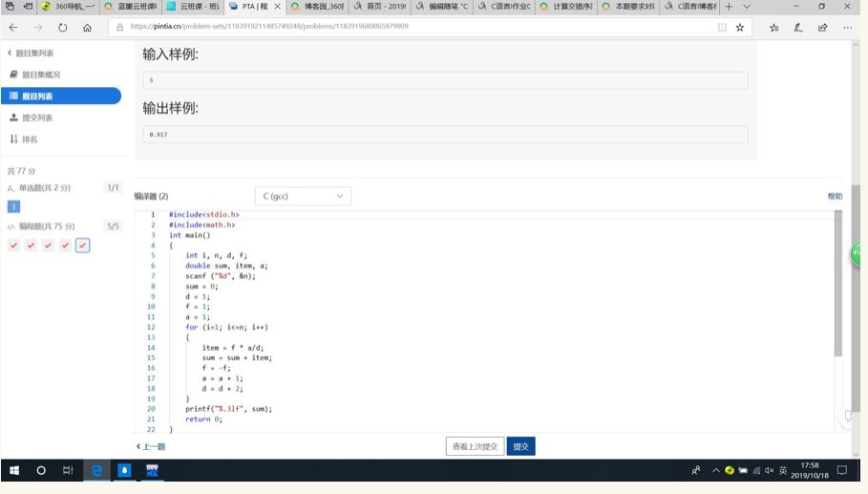Switch to the 计算交错序列 tab
This screenshot has width=868, height=494.
tap(567, 6)
